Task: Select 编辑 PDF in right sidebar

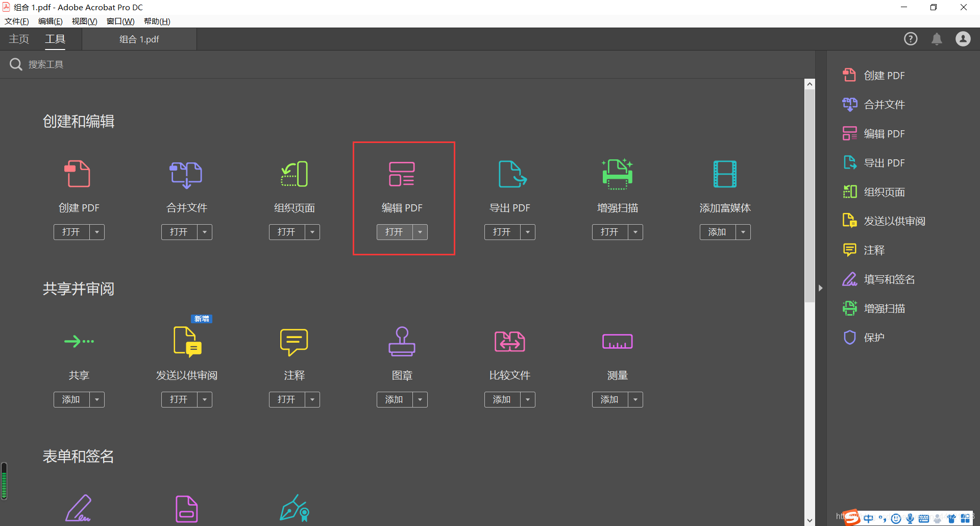Action: [873, 134]
